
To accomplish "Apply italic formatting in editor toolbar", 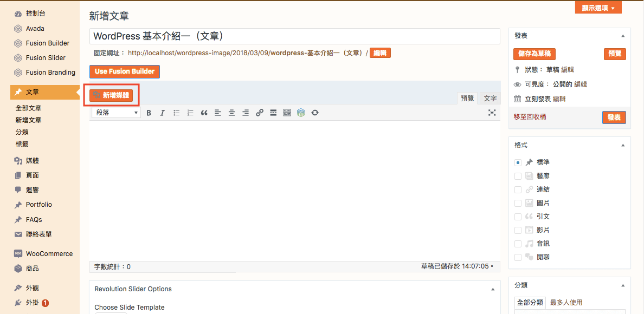I will [162, 113].
